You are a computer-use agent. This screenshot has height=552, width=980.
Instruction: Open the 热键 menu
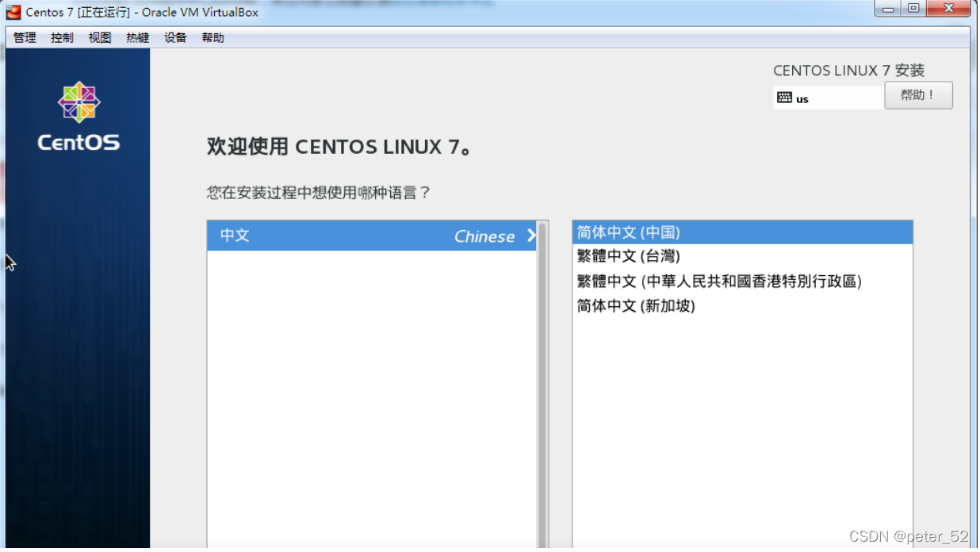click(137, 37)
